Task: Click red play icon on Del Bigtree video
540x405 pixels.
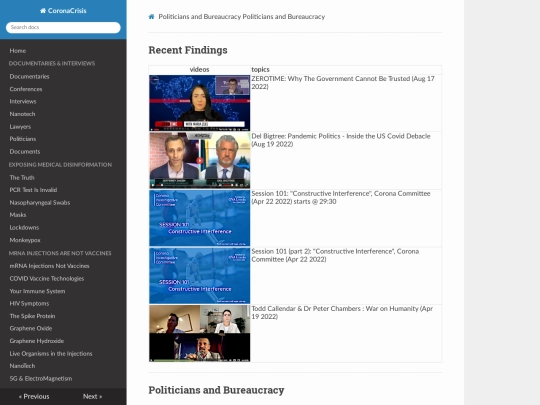Action: [x=200, y=160]
